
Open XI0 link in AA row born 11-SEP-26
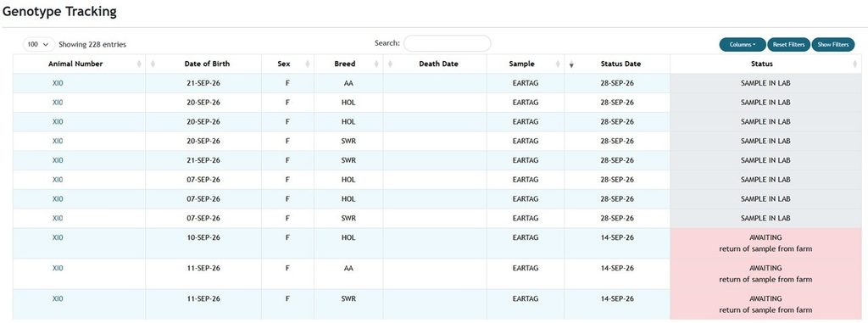tap(58, 268)
